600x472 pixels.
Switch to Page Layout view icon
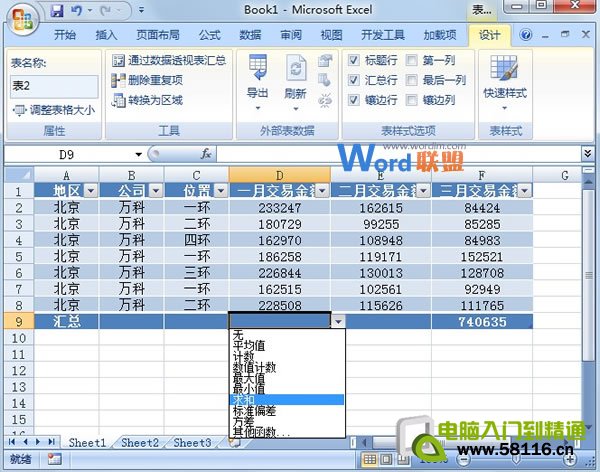[x=386, y=459]
